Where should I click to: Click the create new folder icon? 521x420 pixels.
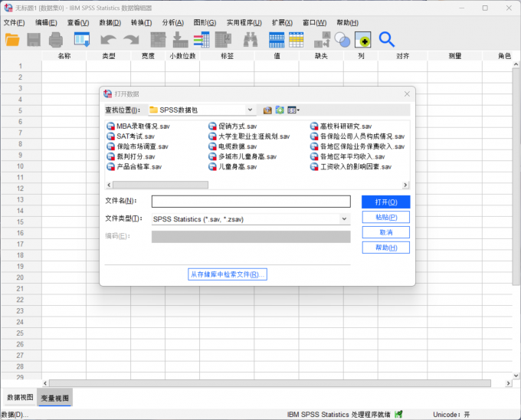pyautogui.click(x=280, y=110)
